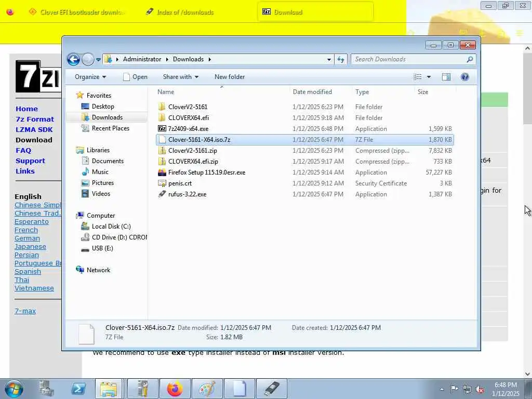Click the Esperanto language link

(x=32, y=221)
